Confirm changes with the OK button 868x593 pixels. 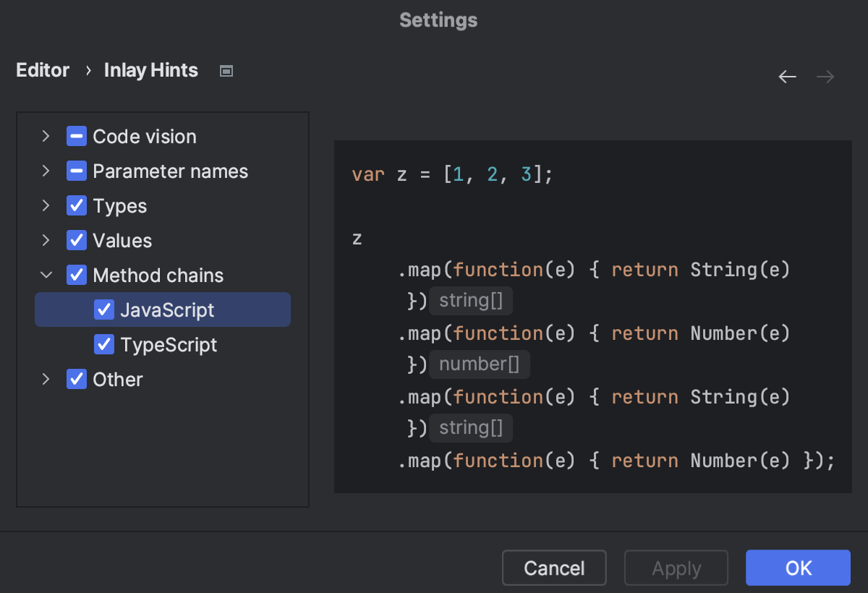pos(798,568)
